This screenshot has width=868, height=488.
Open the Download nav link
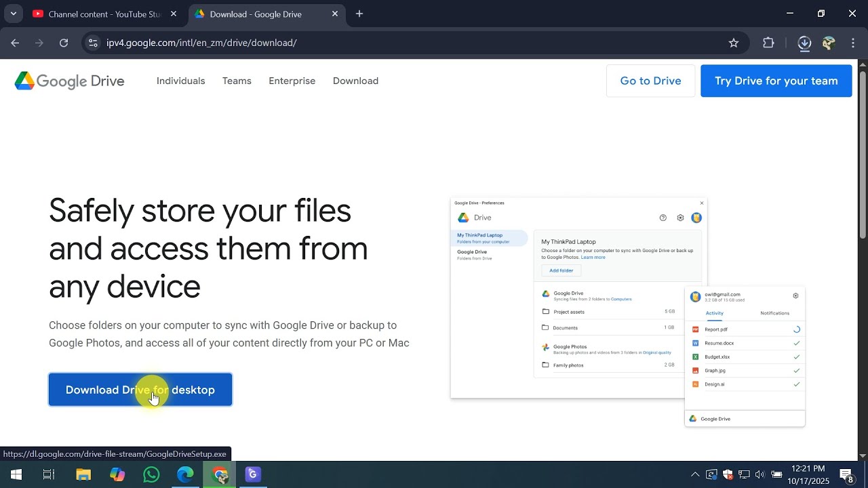point(355,81)
